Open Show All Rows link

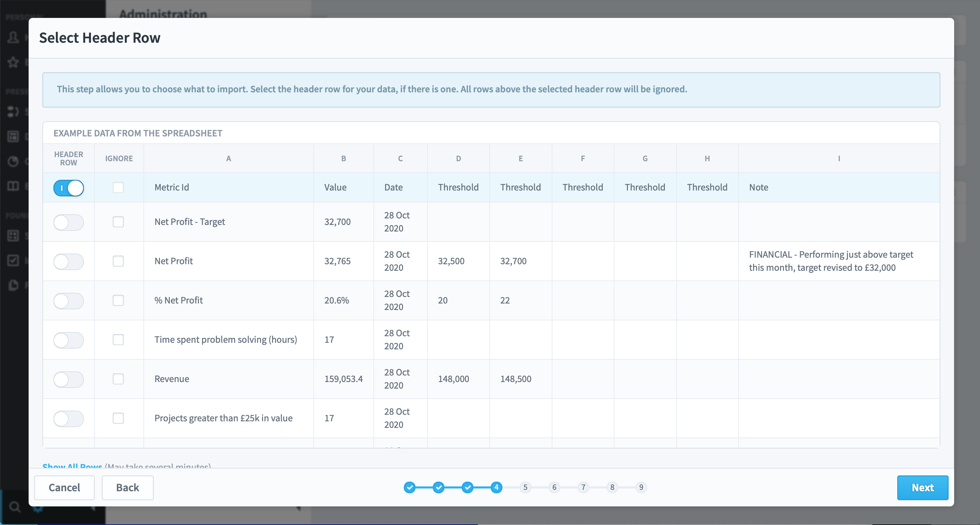click(72, 466)
